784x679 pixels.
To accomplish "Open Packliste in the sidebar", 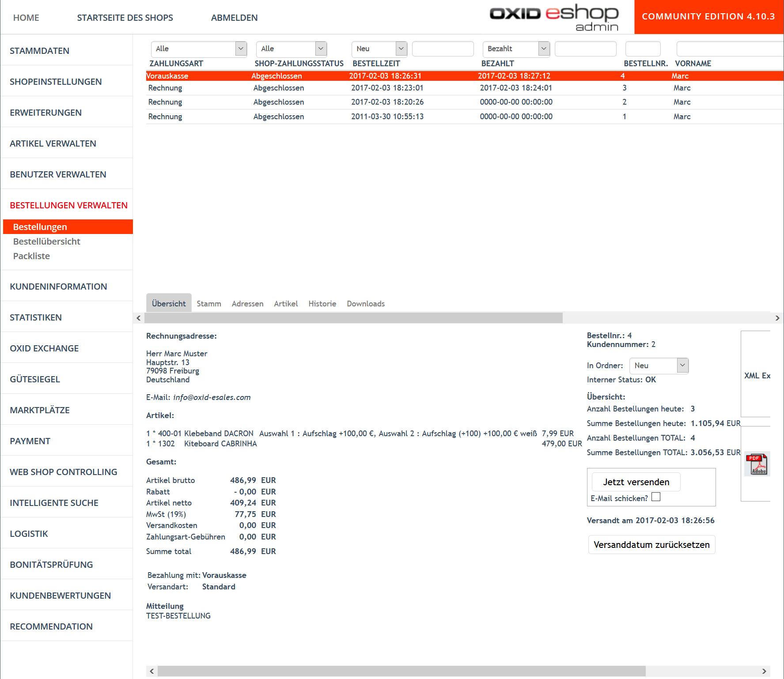I will point(31,256).
